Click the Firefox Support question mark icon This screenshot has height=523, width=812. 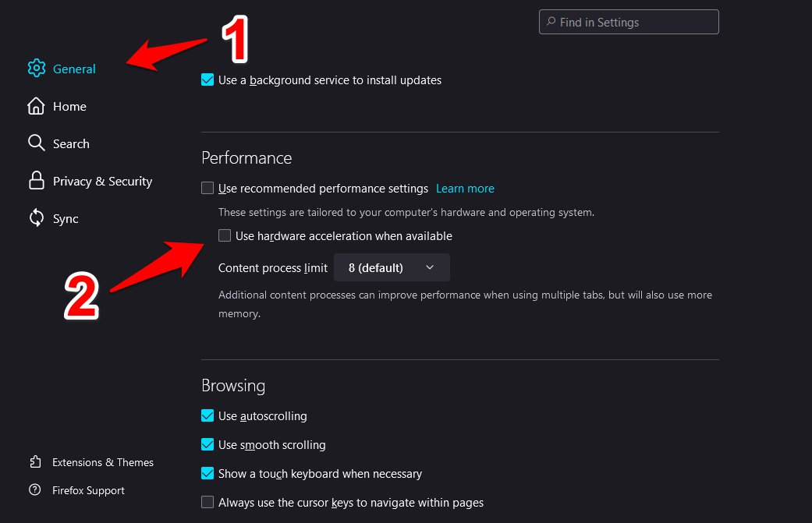point(34,489)
